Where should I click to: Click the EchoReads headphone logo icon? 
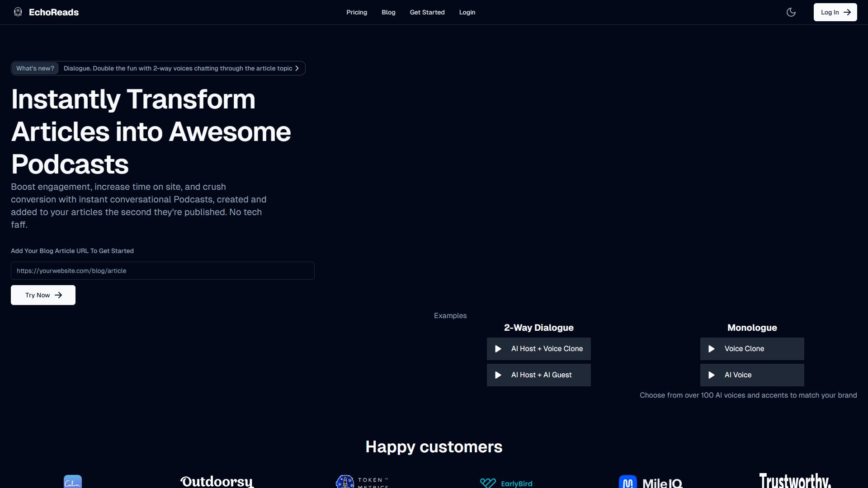point(18,12)
